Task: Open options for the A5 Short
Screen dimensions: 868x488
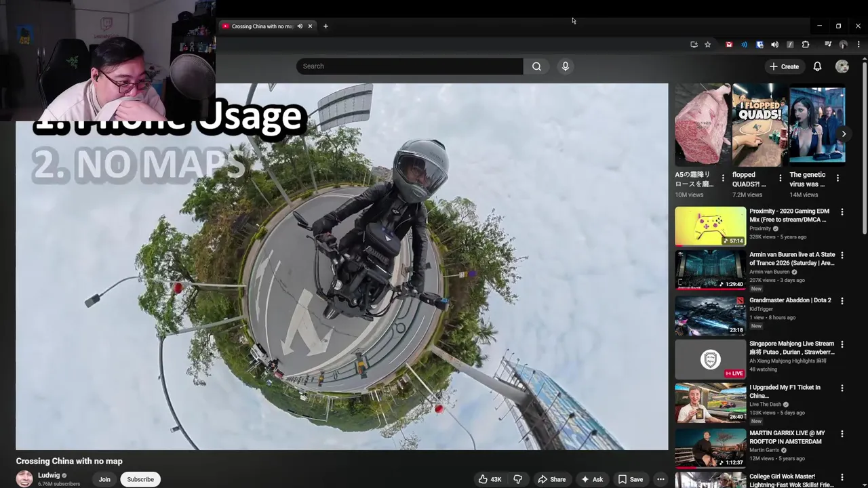Action: point(723,178)
